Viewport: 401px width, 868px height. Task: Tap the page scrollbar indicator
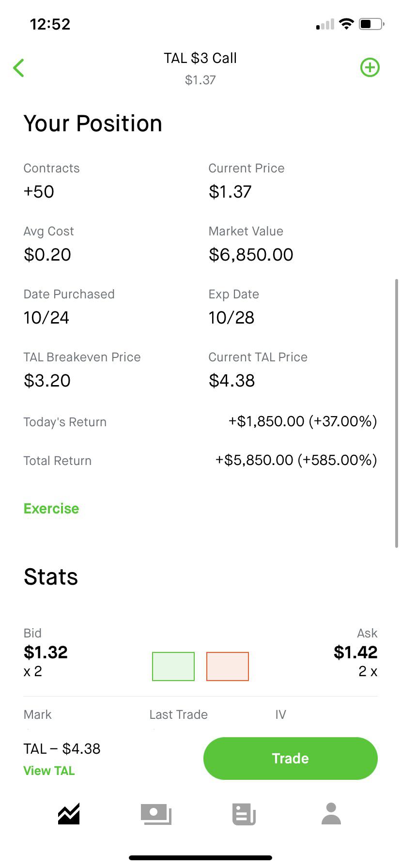pyautogui.click(x=397, y=413)
